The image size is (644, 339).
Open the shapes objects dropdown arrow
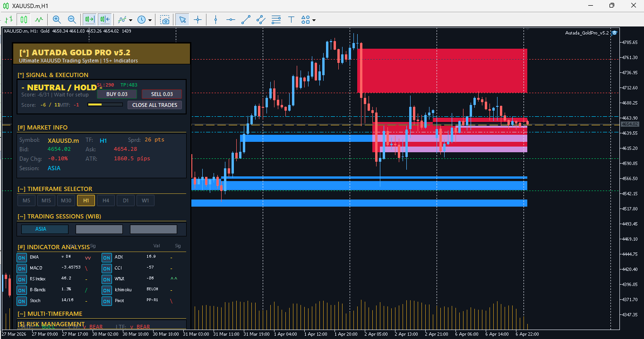[x=314, y=20]
